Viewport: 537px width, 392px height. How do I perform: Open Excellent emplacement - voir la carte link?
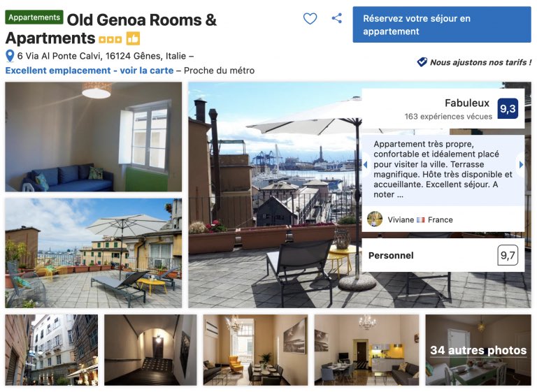pyautogui.click(x=89, y=71)
